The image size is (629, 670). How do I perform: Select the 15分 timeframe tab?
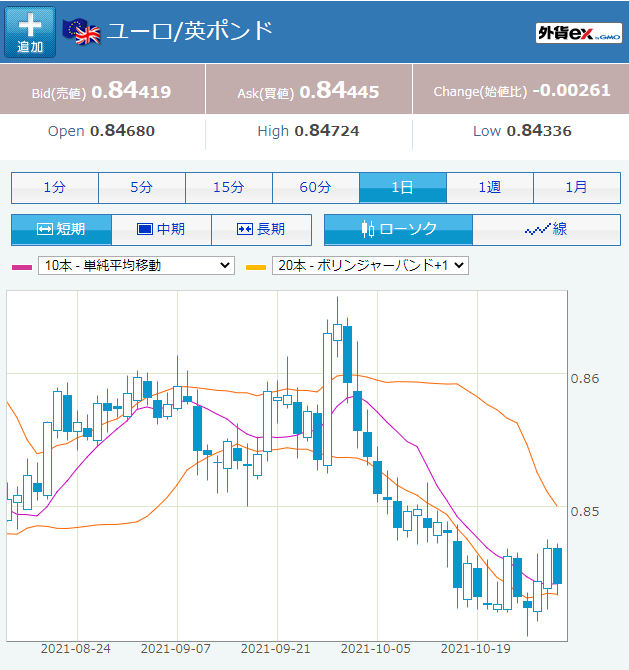coord(229,188)
